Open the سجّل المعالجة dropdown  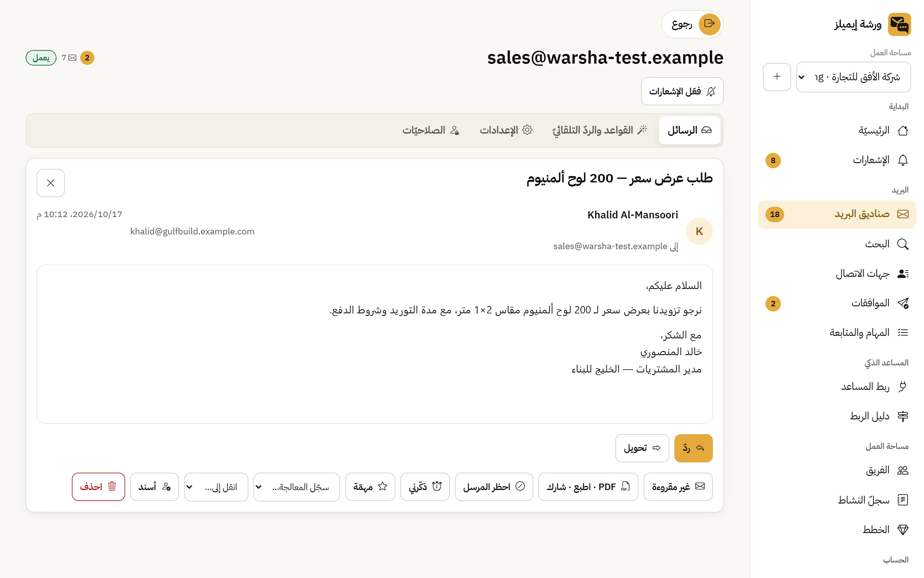[296, 487]
